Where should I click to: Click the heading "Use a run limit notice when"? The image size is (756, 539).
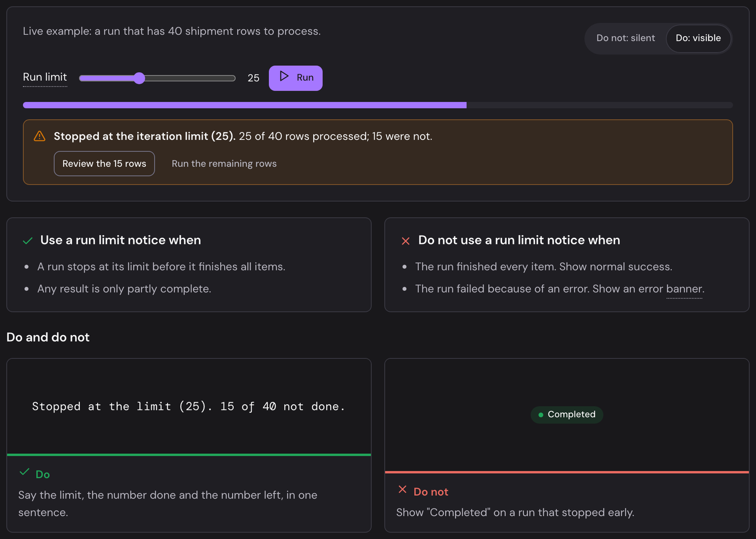pos(120,240)
